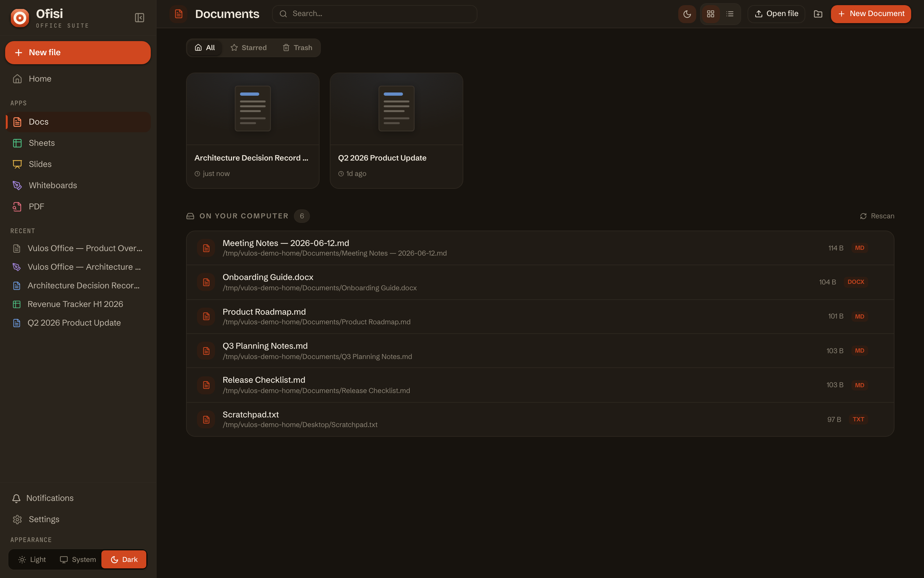Select the Starred tab
924x578 pixels.
(x=249, y=48)
